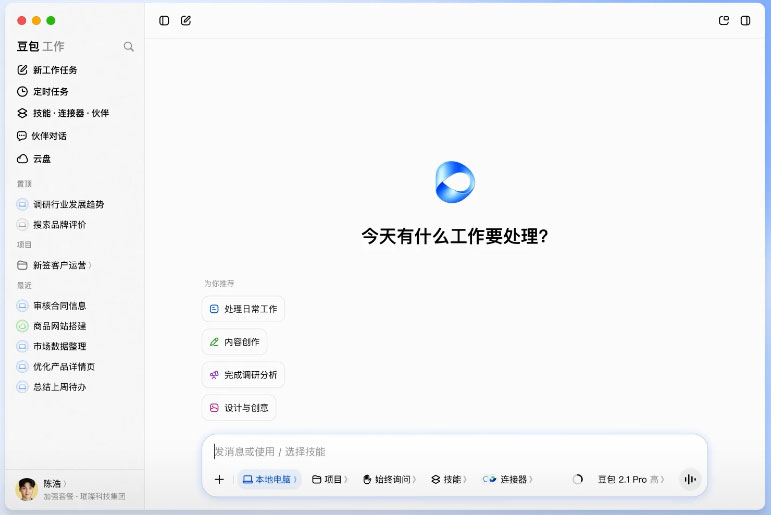The image size is (771, 515).
Task: Open user profile 陈浩
Action: (x=55, y=484)
